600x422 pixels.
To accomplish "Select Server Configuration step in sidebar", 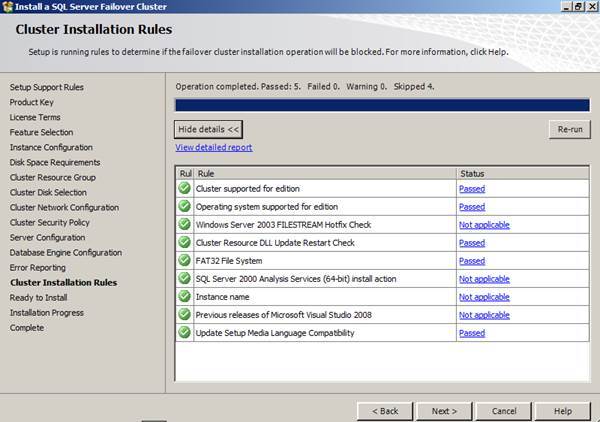I will pos(47,237).
